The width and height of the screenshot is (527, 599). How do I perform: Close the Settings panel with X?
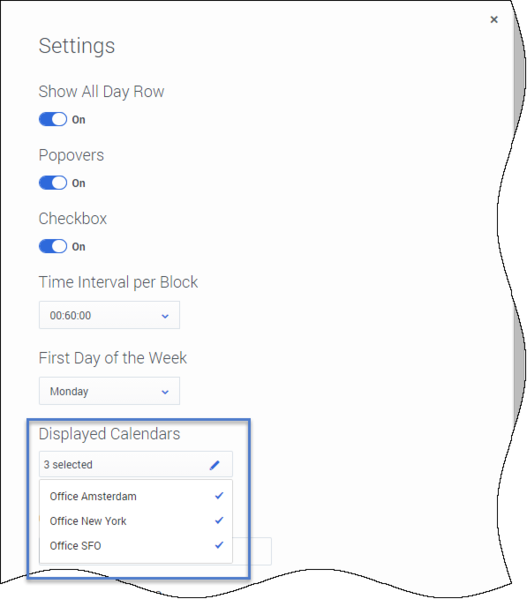494,19
